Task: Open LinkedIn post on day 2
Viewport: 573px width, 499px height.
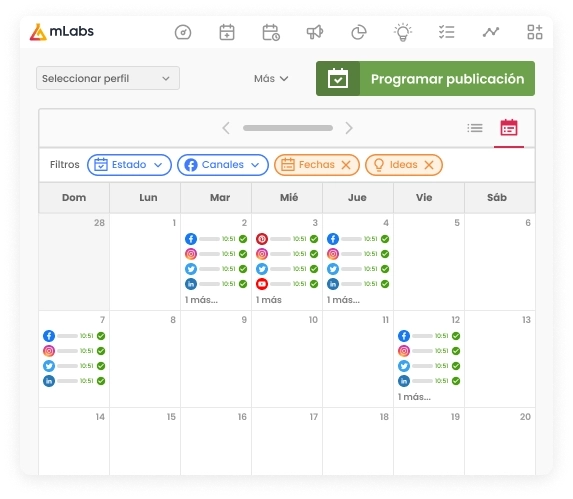Action: click(x=216, y=284)
